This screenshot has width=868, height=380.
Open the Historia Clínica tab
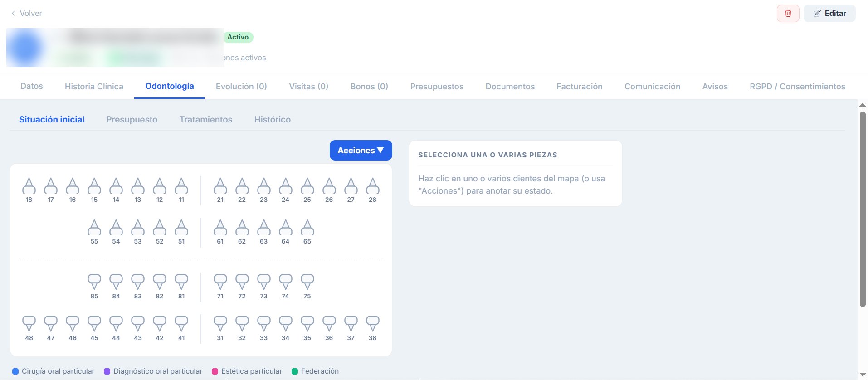(x=94, y=86)
